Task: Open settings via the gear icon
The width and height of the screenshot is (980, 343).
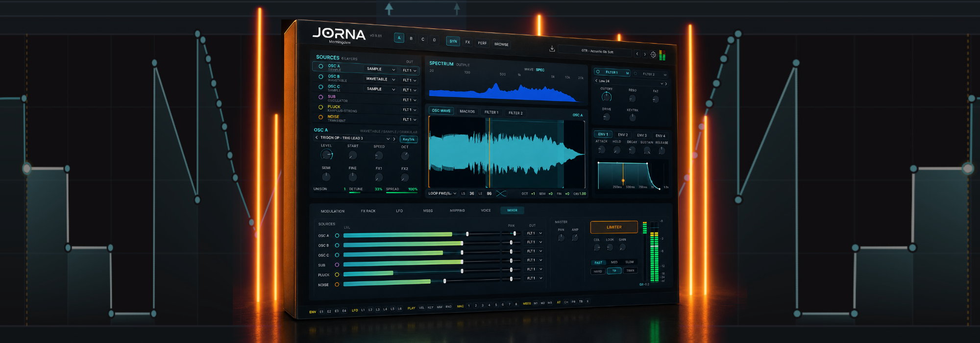Action: click(653, 55)
